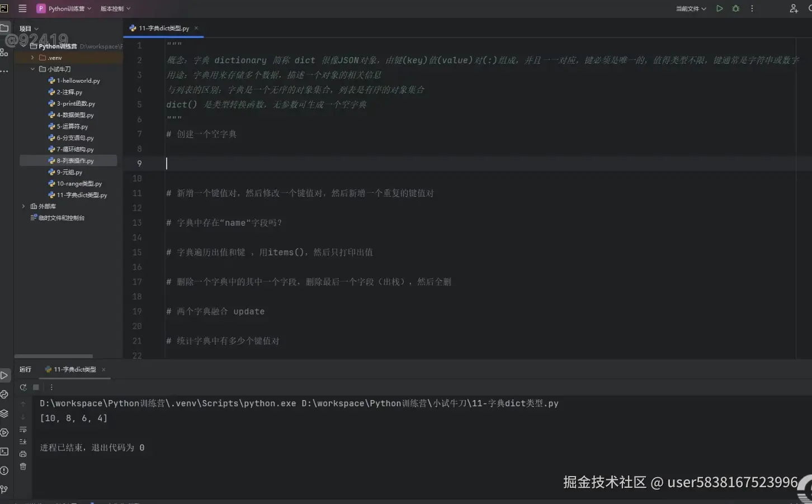This screenshot has width=812, height=504.
Task: Run the current file with the Run icon
Action: coord(719,8)
